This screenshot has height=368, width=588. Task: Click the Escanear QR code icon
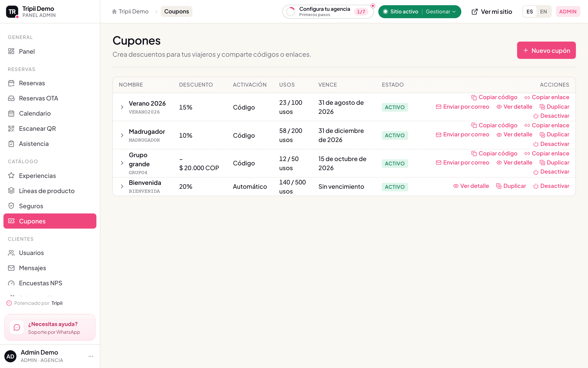click(x=11, y=129)
